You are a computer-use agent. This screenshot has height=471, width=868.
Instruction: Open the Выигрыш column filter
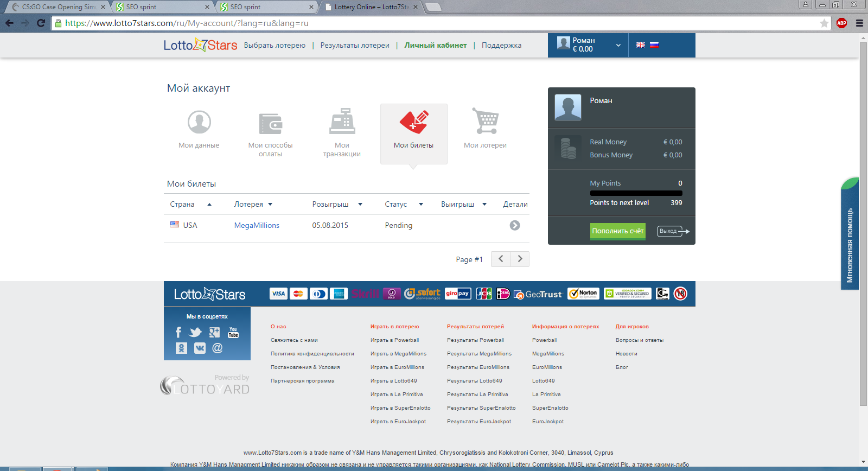coord(484,205)
